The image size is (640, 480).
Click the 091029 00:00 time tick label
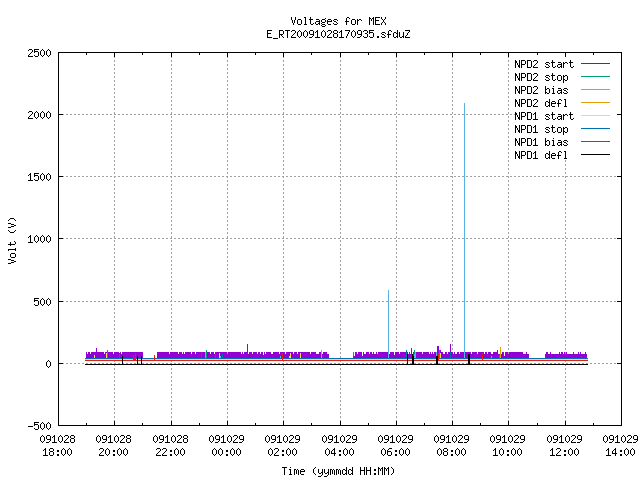(227, 446)
